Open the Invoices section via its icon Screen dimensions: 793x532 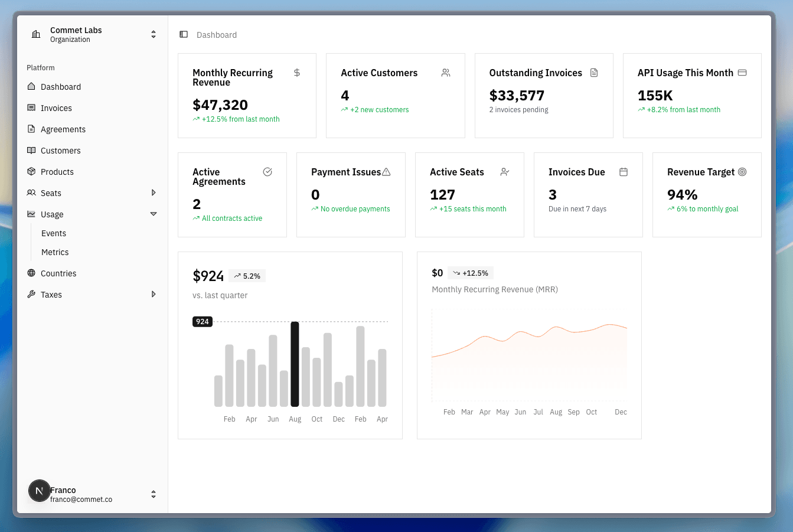32,108
